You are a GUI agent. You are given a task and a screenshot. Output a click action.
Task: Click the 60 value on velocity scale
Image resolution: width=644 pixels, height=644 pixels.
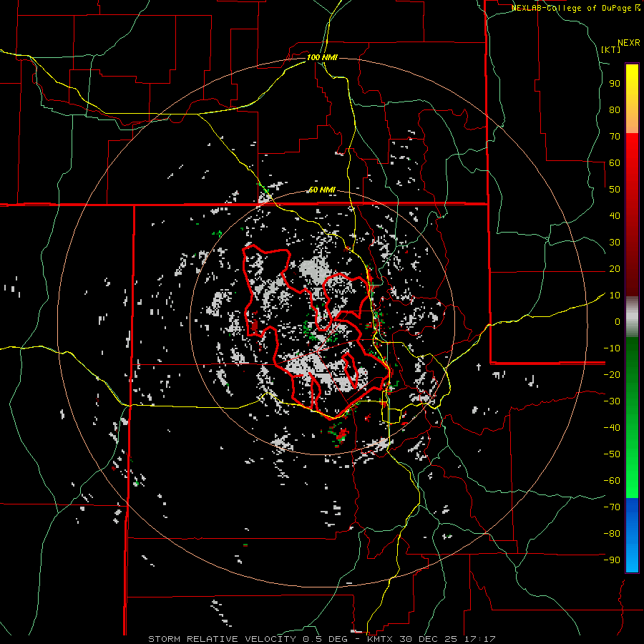click(x=615, y=162)
